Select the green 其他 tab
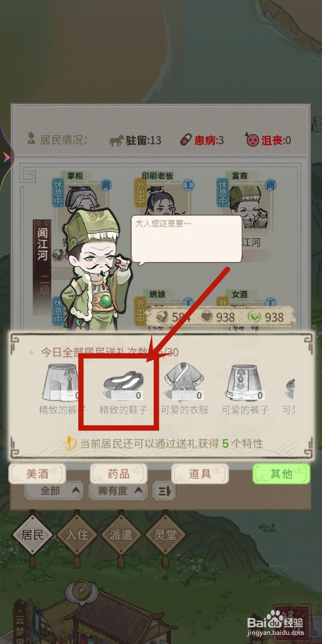This screenshot has height=644, width=322. tap(281, 474)
